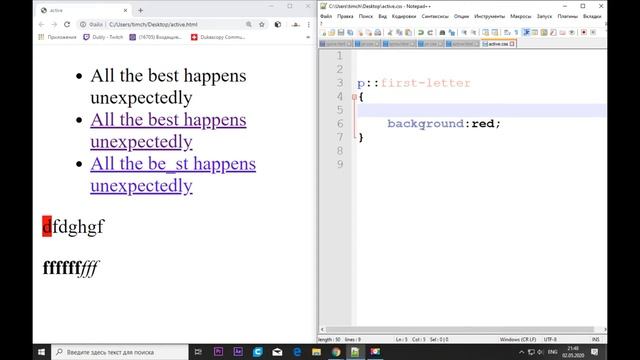Open Chrome three-dot menu

click(309, 24)
